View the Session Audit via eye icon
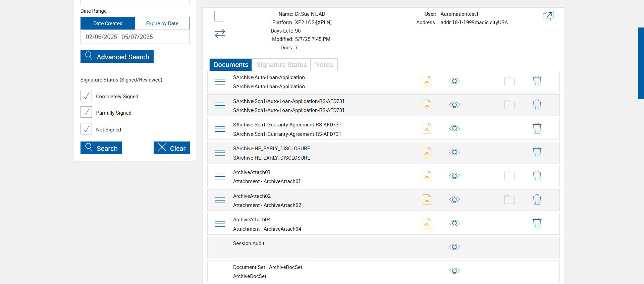The width and height of the screenshot is (644, 284). 454,247
